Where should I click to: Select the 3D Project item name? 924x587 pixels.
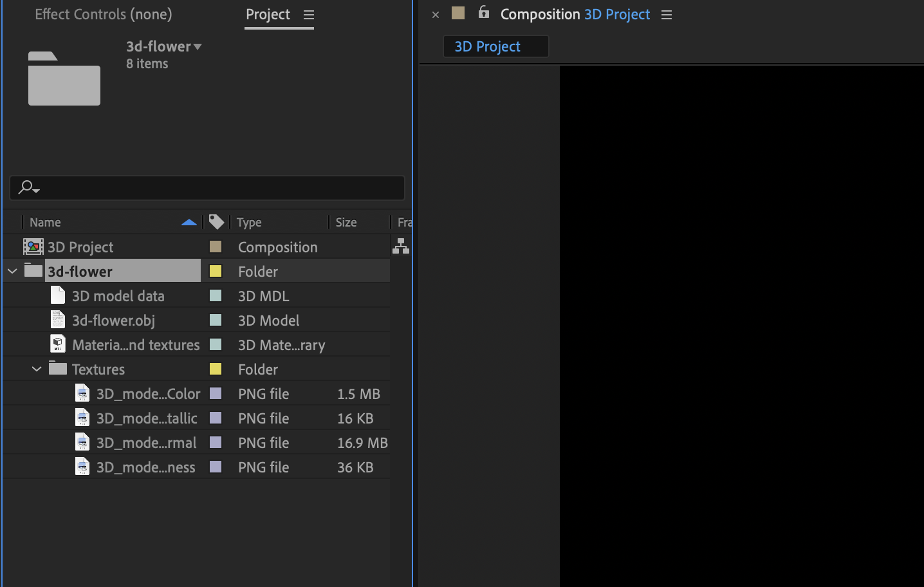pyautogui.click(x=80, y=247)
